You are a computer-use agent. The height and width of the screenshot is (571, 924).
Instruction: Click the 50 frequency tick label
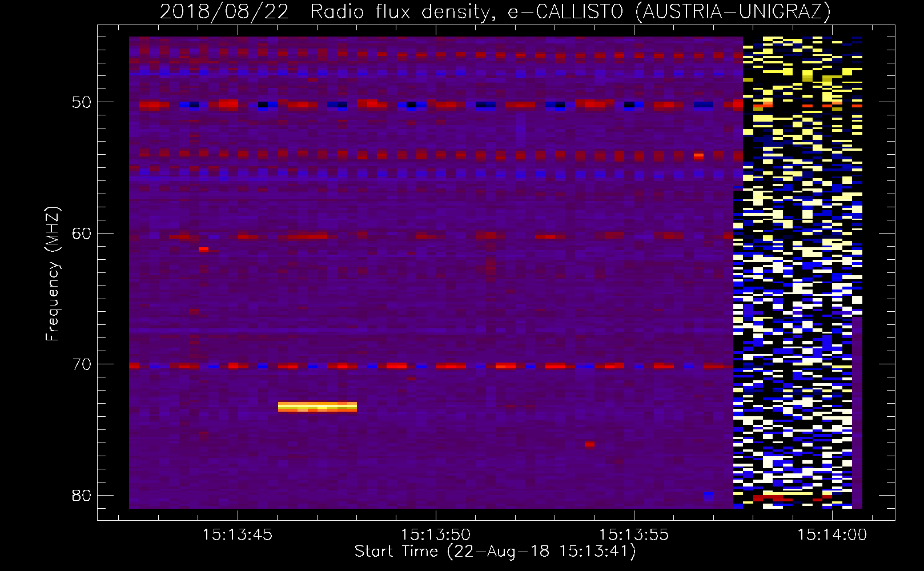(x=82, y=103)
